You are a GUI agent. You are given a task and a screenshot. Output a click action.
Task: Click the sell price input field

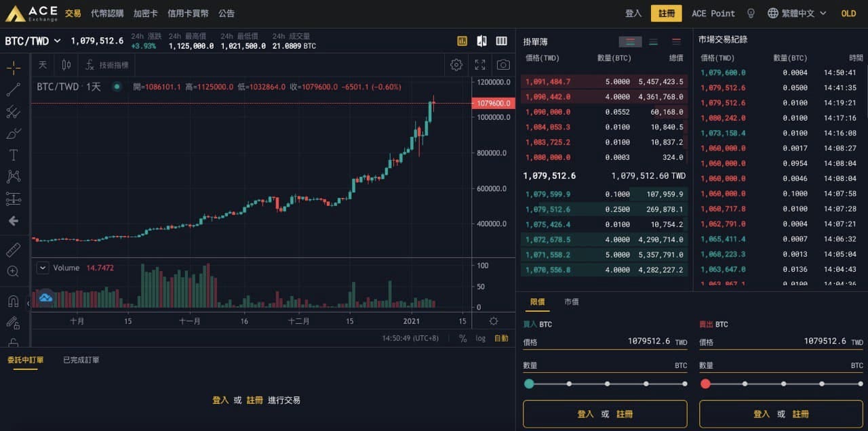click(x=781, y=342)
